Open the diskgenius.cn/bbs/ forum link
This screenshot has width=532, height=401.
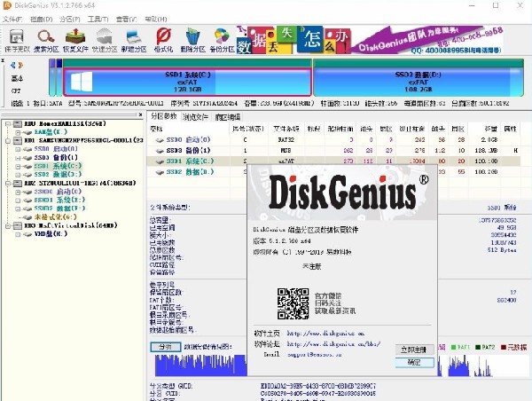pyautogui.click(x=333, y=344)
